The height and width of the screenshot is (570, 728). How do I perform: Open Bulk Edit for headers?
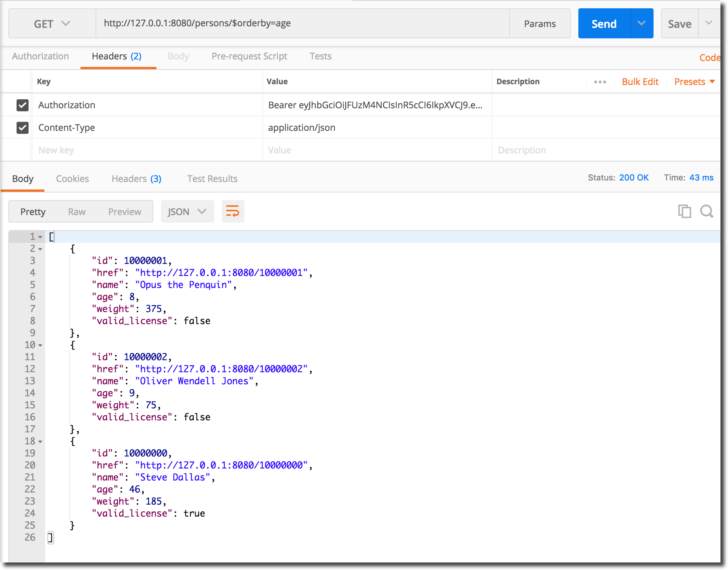click(x=640, y=82)
